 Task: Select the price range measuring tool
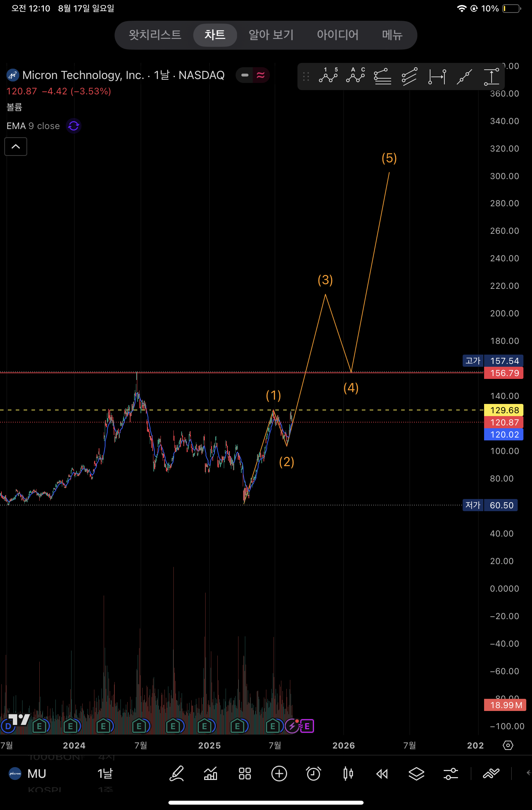tap(492, 76)
